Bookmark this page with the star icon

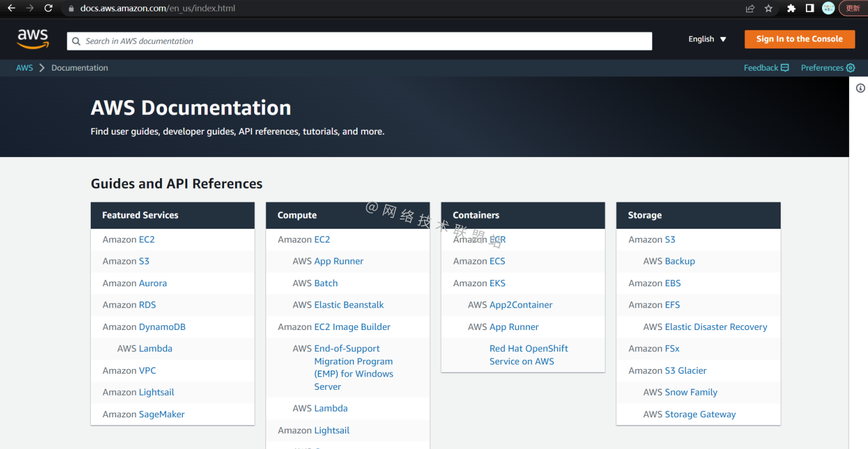(769, 9)
